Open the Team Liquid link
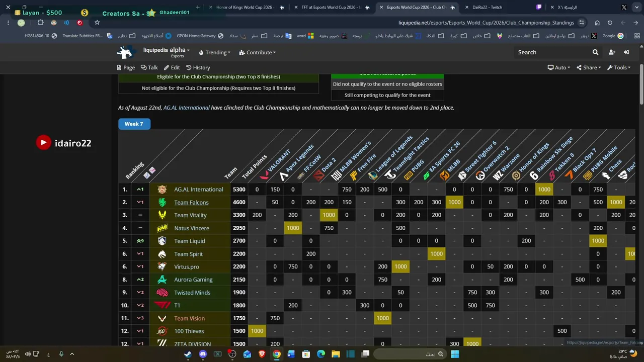The height and width of the screenshot is (362, 644). (x=189, y=241)
